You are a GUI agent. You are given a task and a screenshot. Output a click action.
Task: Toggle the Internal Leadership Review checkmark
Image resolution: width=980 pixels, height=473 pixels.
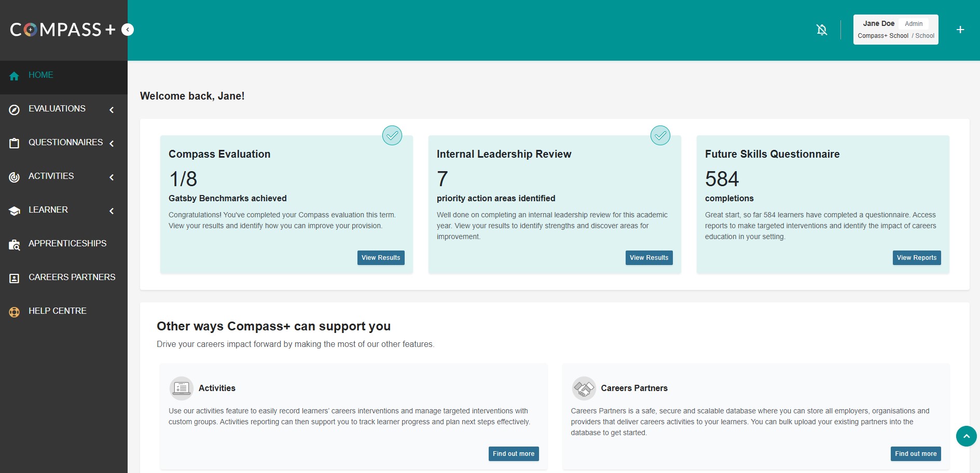click(x=660, y=135)
